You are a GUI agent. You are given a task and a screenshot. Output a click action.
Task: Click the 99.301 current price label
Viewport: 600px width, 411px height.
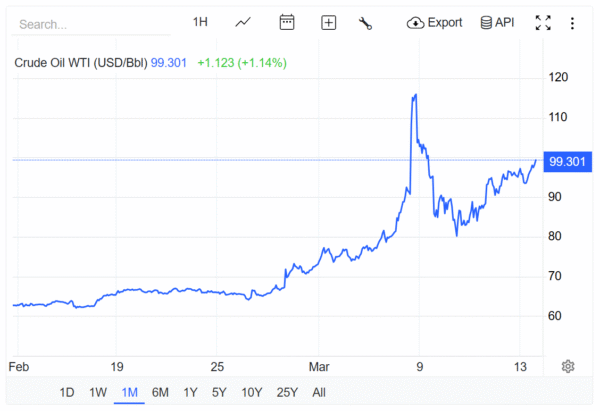click(x=567, y=162)
